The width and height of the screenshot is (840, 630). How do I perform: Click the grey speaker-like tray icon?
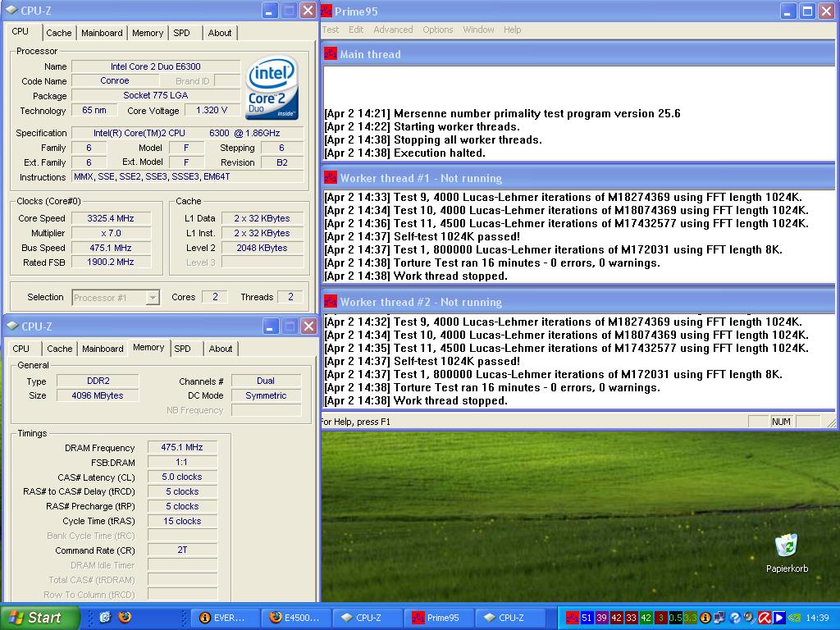coord(750,618)
